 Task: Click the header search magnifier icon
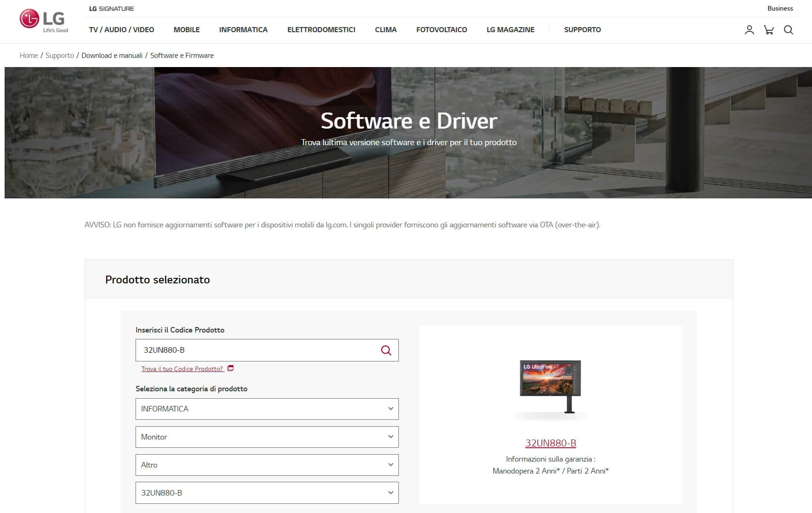pos(788,30)
